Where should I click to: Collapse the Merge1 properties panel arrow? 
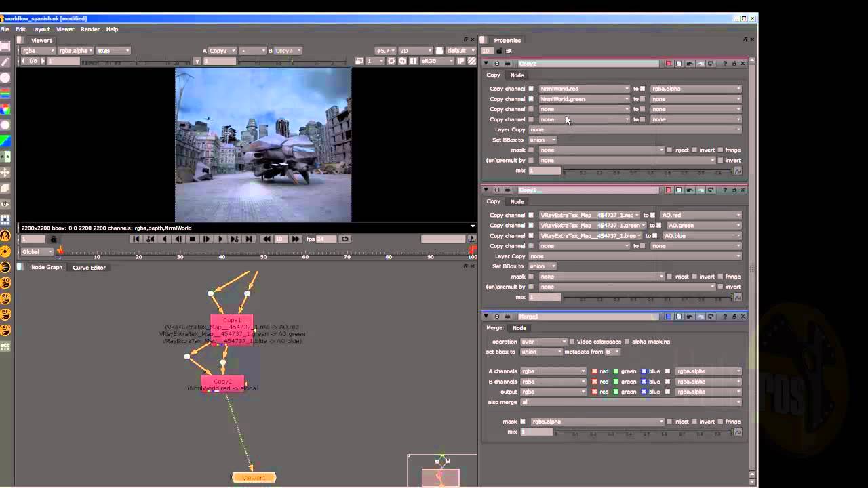point(486,317)
